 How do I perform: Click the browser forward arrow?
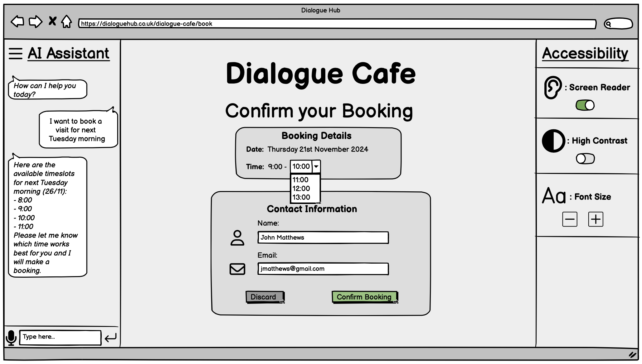[35, 22]
